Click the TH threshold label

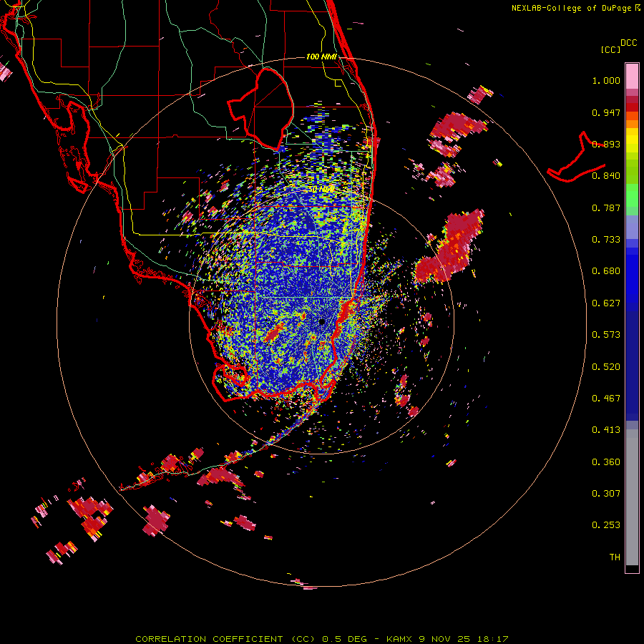(x=615, y=557)
